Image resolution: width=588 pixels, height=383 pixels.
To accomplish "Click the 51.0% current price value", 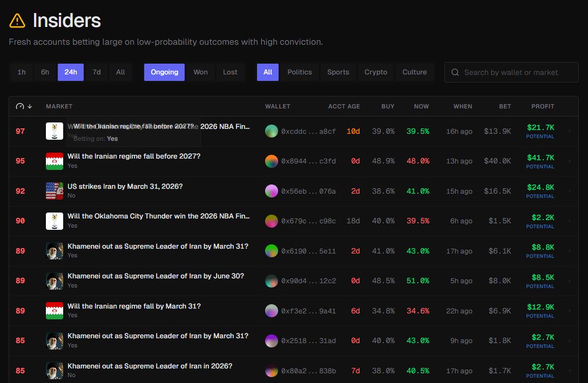I will pyautogui.click(x=418, y=281).
